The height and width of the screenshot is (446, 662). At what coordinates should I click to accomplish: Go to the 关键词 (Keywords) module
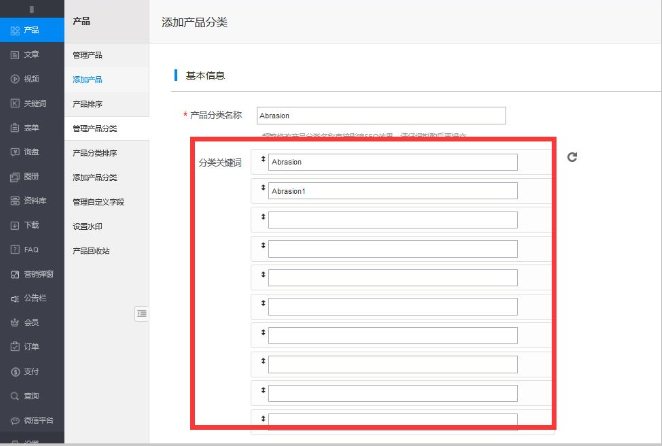(31, 103)
